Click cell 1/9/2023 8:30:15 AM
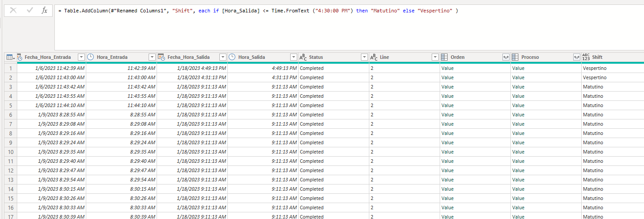Viewport: 644px width, 219px height. (x=51, y=189)
